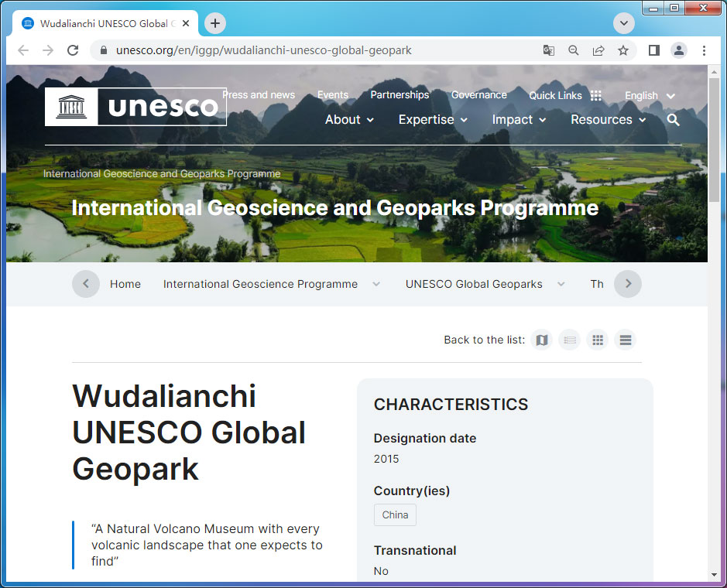Open the Quick Links grid icon
727x588 pixels.
pos(596,95)
